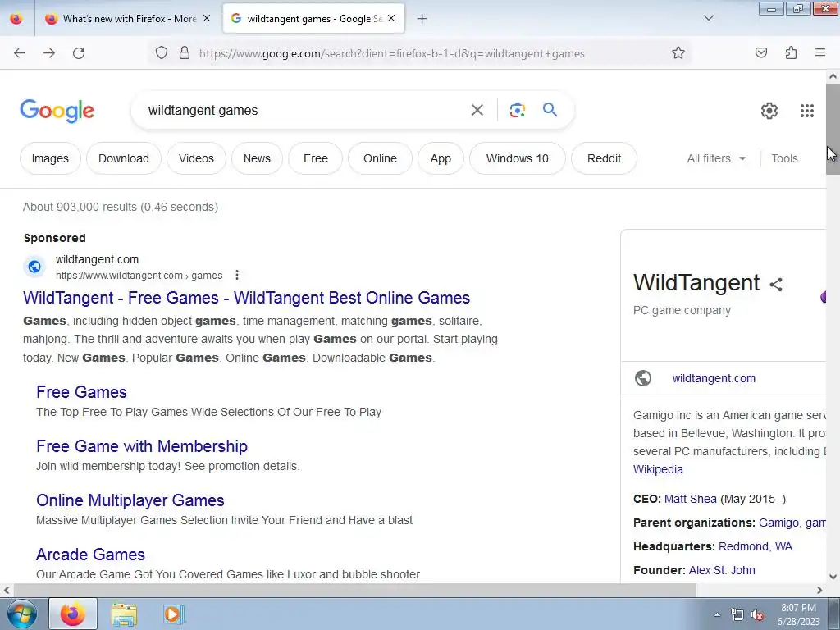Open Google quick settings gear

tap(769, 111)
